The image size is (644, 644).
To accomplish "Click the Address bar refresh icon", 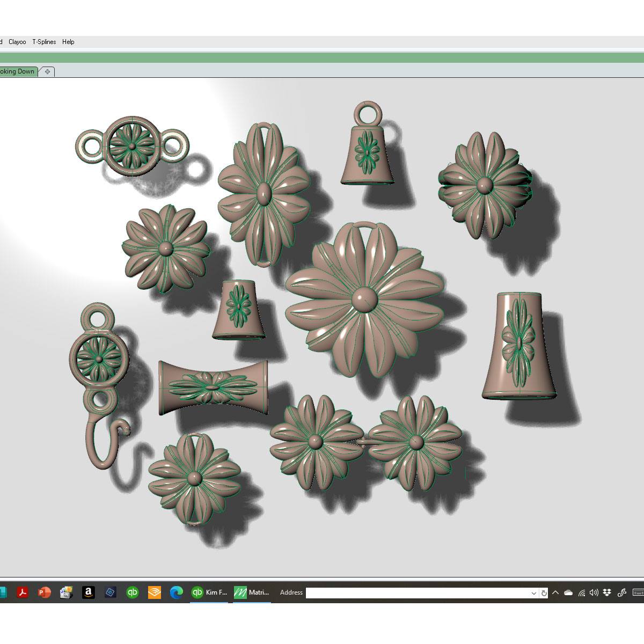I will click(x=544, y=593).
